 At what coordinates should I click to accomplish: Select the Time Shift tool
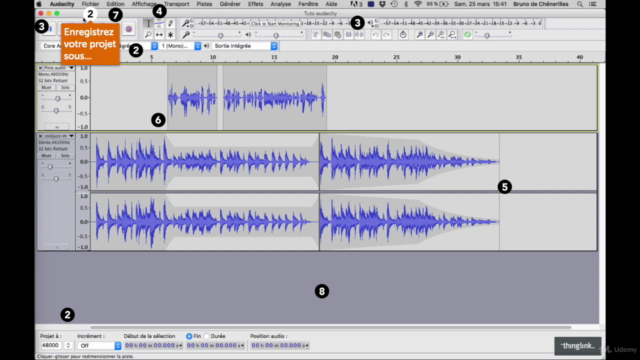tap(159, 35)
